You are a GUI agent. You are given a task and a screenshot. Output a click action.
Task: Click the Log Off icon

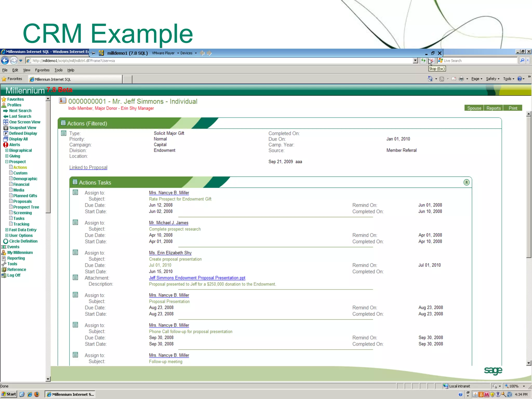4,275
